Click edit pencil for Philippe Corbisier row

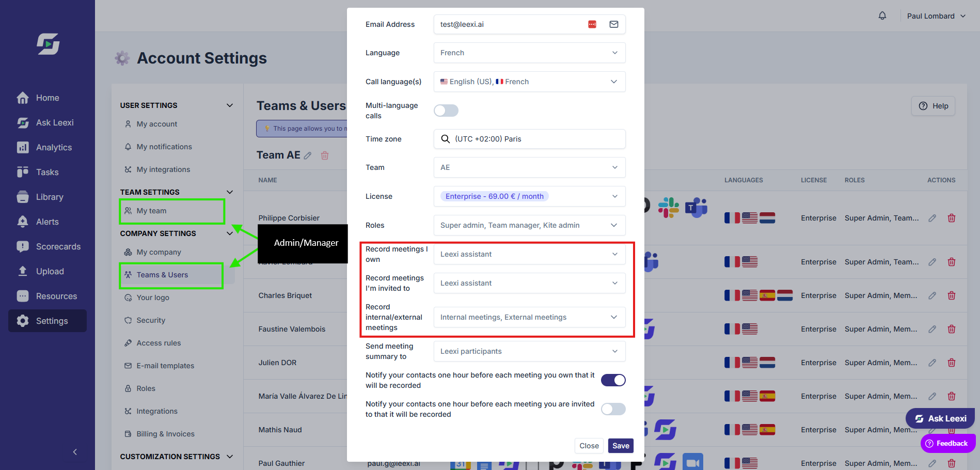tap(932, 218)
